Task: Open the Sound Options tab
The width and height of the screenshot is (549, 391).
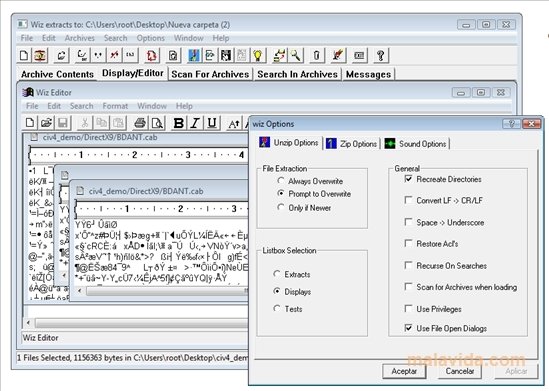Action: pos(416,144)
